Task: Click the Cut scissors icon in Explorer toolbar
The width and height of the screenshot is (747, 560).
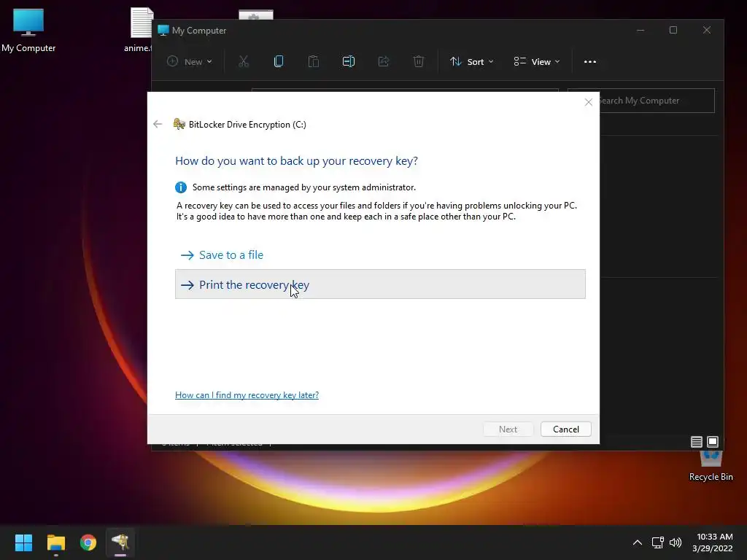Action: coord(244,61)
